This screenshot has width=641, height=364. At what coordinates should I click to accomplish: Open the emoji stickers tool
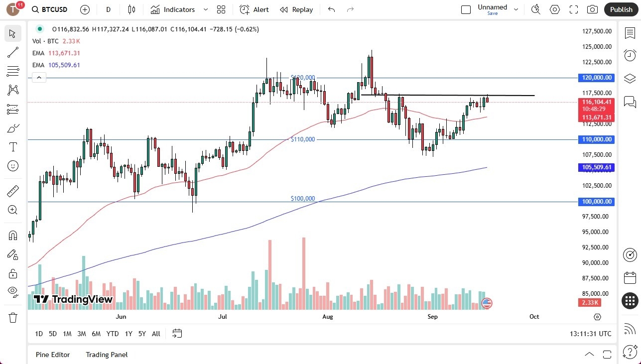(13, 166)
